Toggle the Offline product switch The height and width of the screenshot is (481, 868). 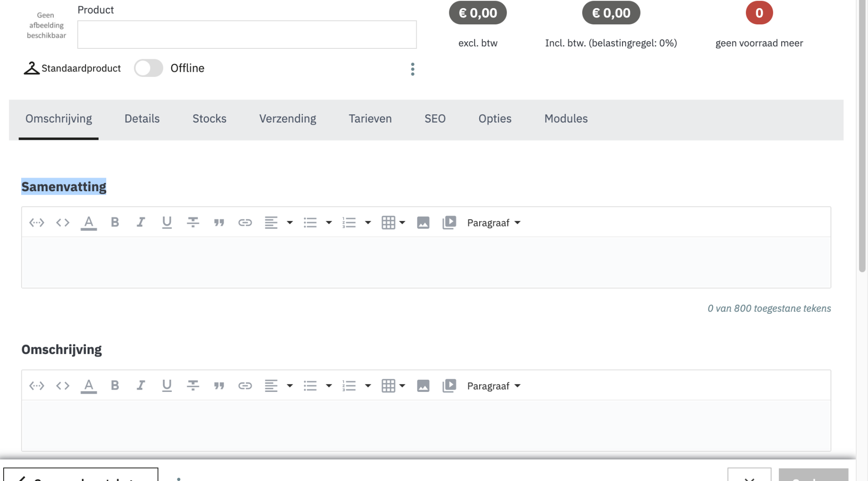tap(149, 68)
